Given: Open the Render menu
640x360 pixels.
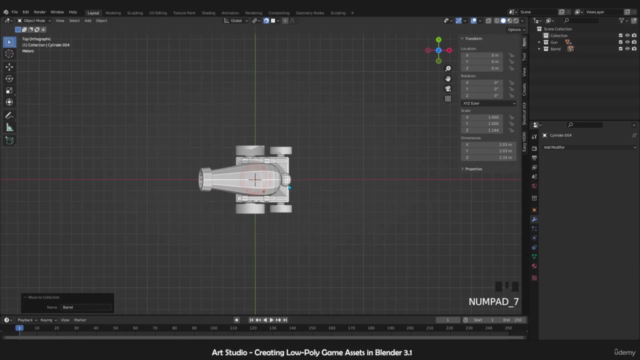Looking at the screenshot, I should [40, 12].
